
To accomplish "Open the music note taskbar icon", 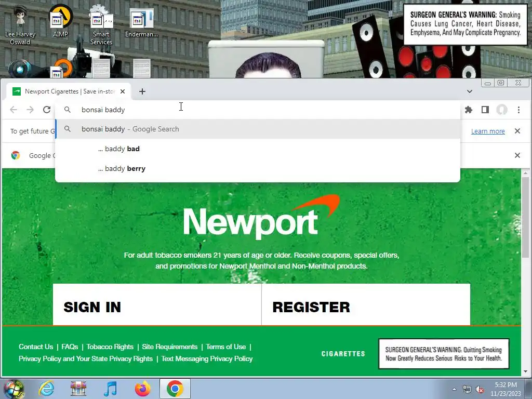I will (110, 389).
